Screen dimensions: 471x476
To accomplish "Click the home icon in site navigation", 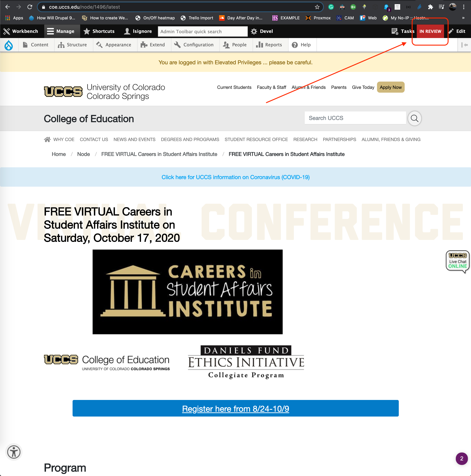I will (47, 139).
